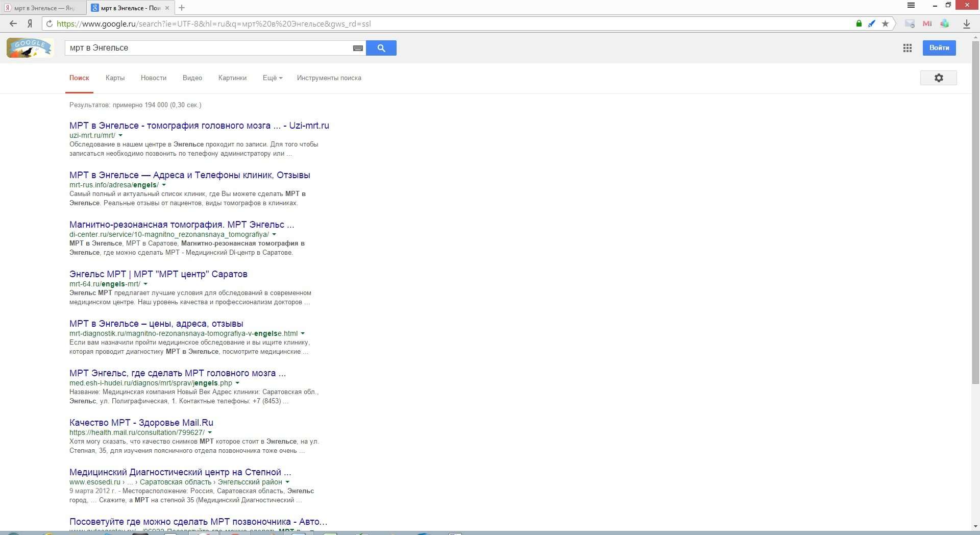Image resolution: width=980 pixels, height=535 pixels.
Task: Switch to the Yandex 'мрт в Энгельсе' tab
Action: coord(43,8)
